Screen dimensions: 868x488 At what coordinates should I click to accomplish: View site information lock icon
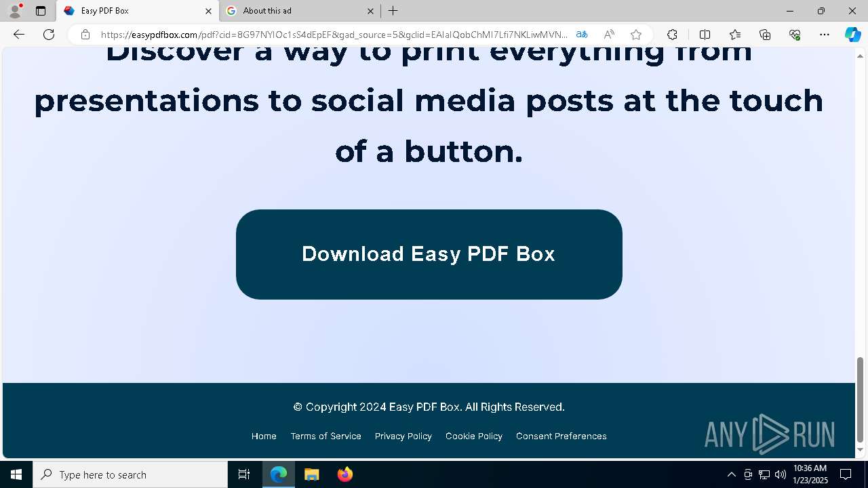[x=85, y=35]
